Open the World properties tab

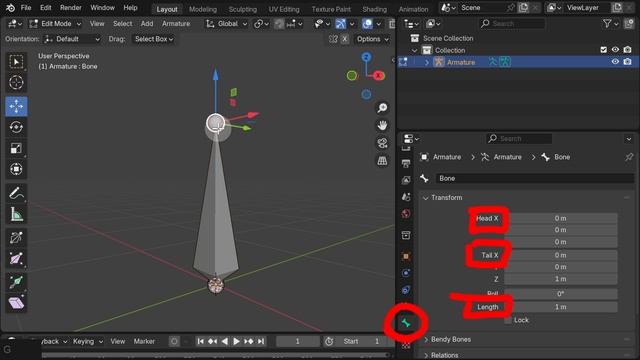pyautogui.click(x=406, y=213)
